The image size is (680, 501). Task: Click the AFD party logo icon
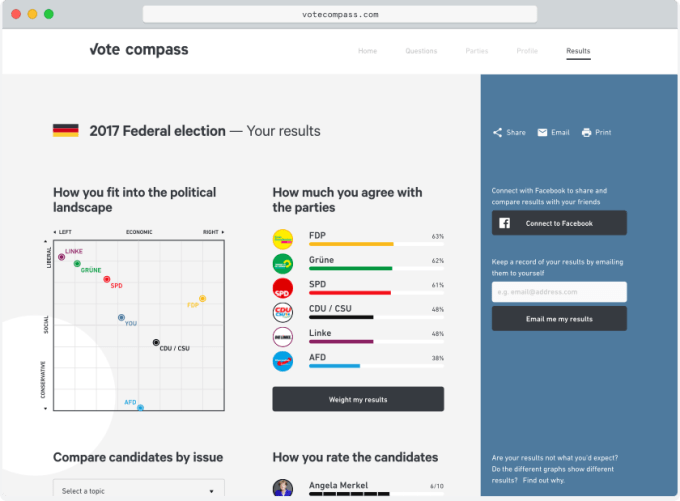point(283,361)
